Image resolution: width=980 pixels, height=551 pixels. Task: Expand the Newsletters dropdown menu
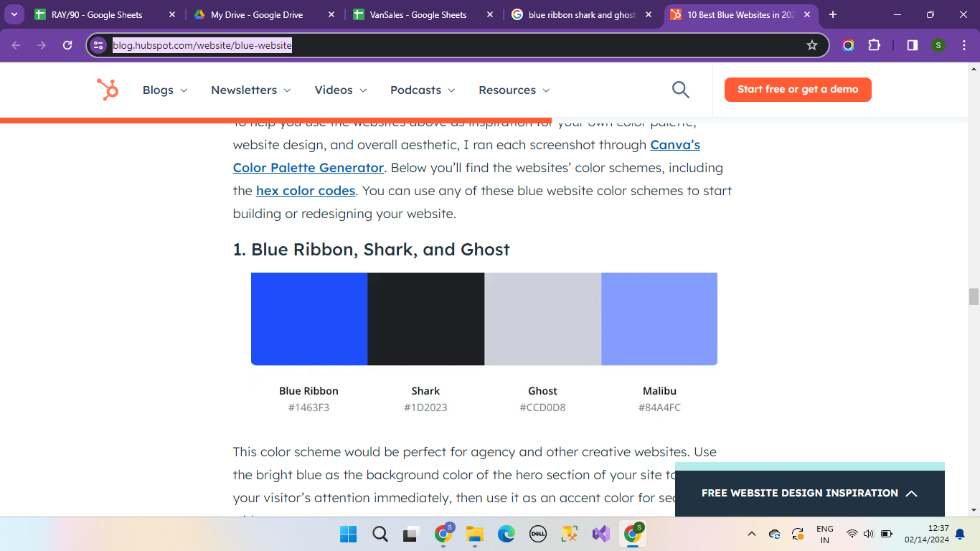(250, 90)
